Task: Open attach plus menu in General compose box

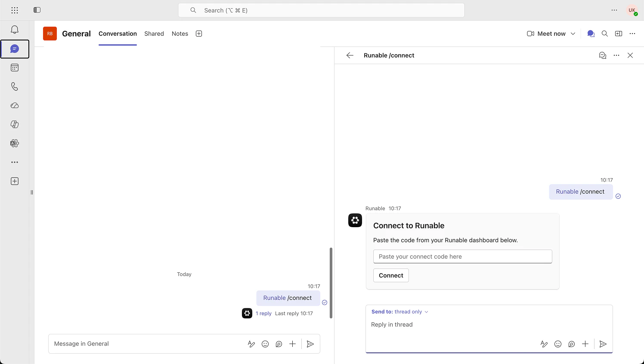Action: (x=293, y=344)
